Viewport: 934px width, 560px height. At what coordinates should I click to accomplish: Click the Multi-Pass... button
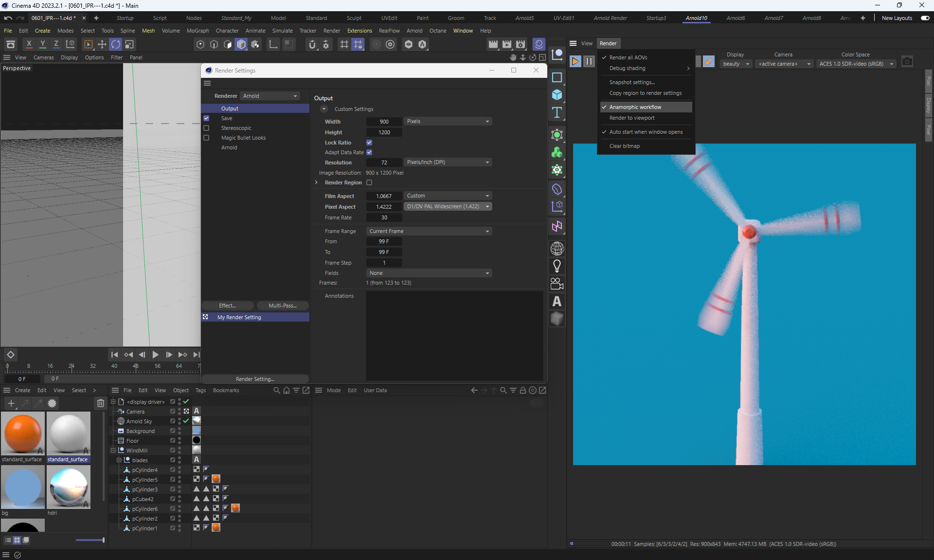pos(282,306)
